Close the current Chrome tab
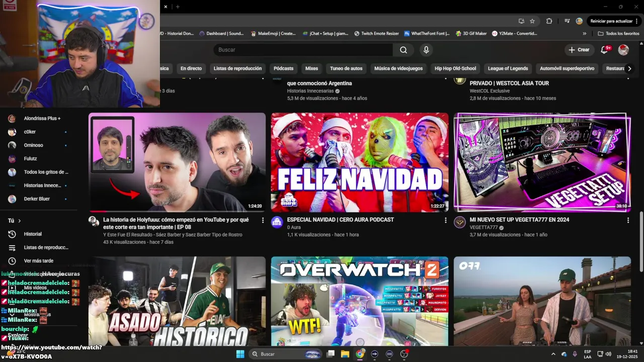 pos(166,7)
